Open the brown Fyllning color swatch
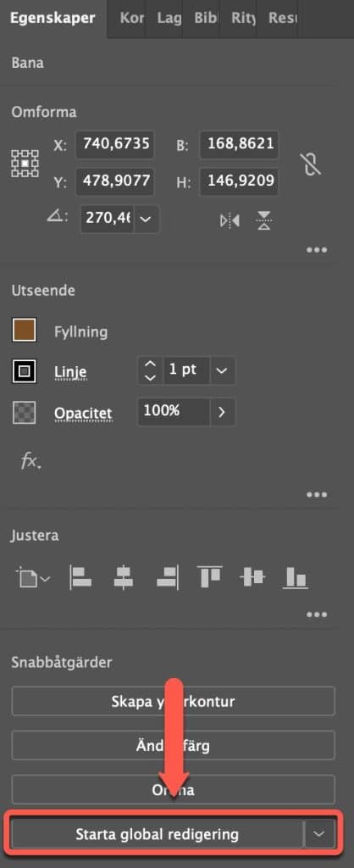 (25, 330)
